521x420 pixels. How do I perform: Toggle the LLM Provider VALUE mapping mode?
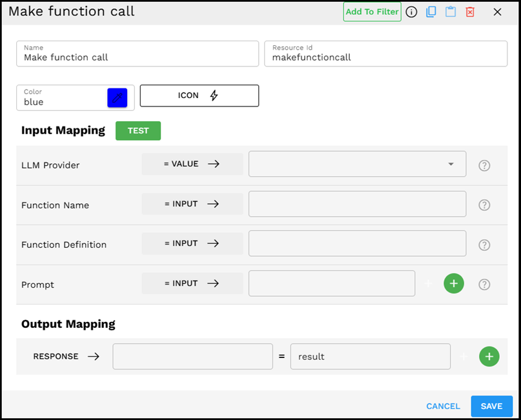coord(192,164)
